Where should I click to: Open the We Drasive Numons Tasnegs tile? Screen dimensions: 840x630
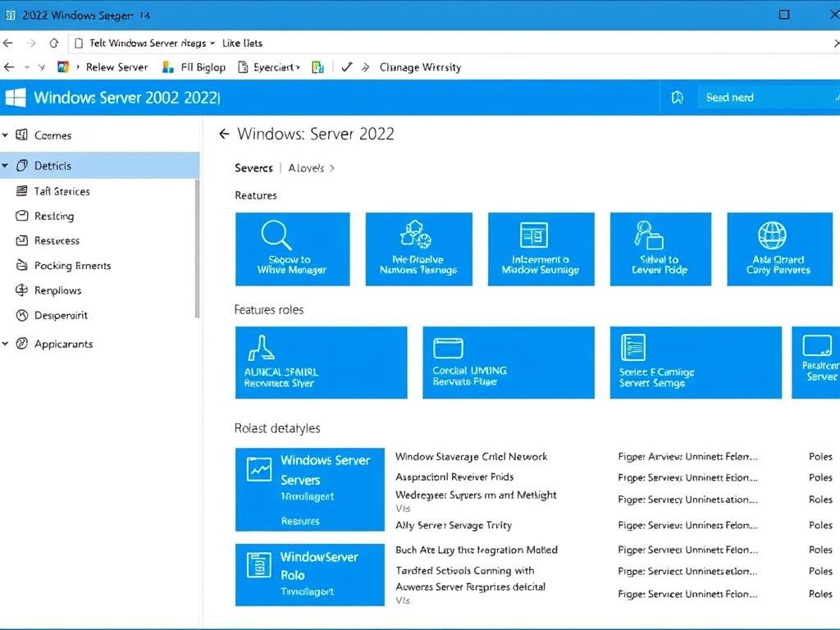point(419,249)
